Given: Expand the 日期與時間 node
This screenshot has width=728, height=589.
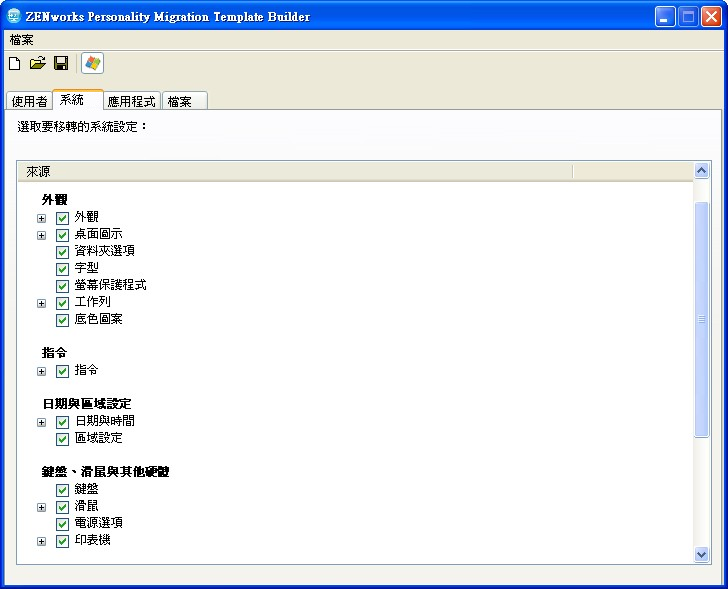Looking at the screenshot, I should click(41, 422).
